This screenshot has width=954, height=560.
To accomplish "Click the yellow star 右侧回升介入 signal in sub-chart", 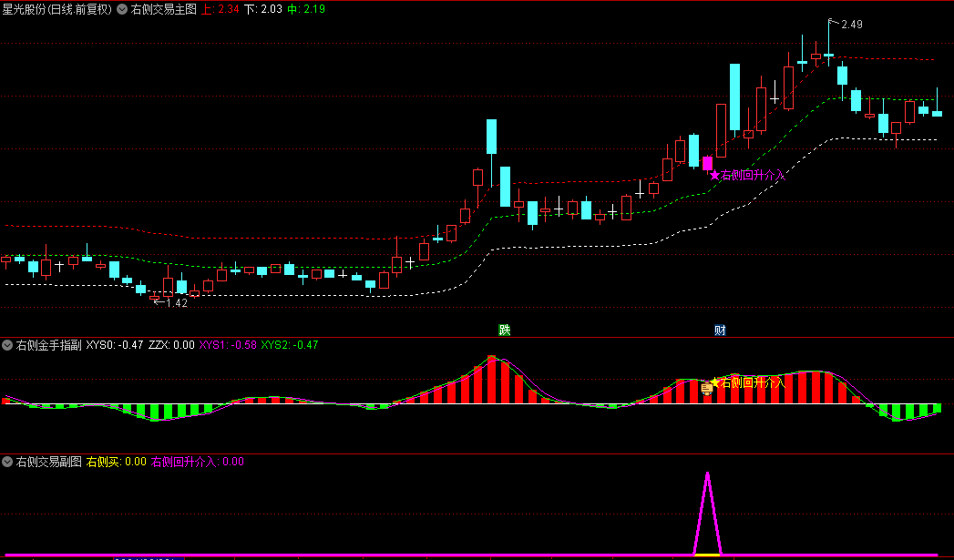I will click(748, 382).
